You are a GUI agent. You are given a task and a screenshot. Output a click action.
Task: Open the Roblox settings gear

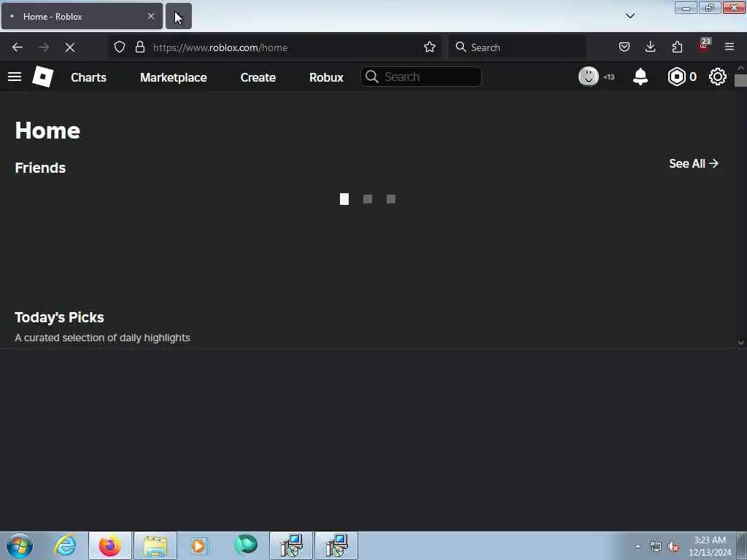718,77
